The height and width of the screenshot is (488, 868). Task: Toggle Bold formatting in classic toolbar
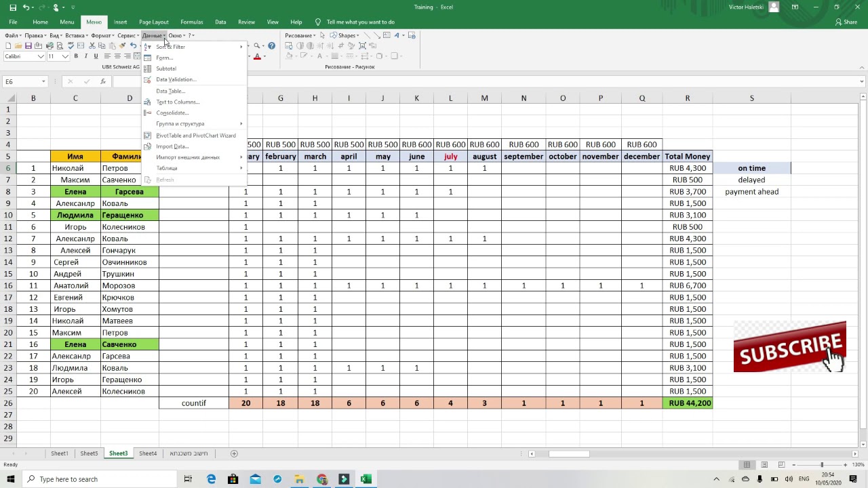tap(76, 56)
